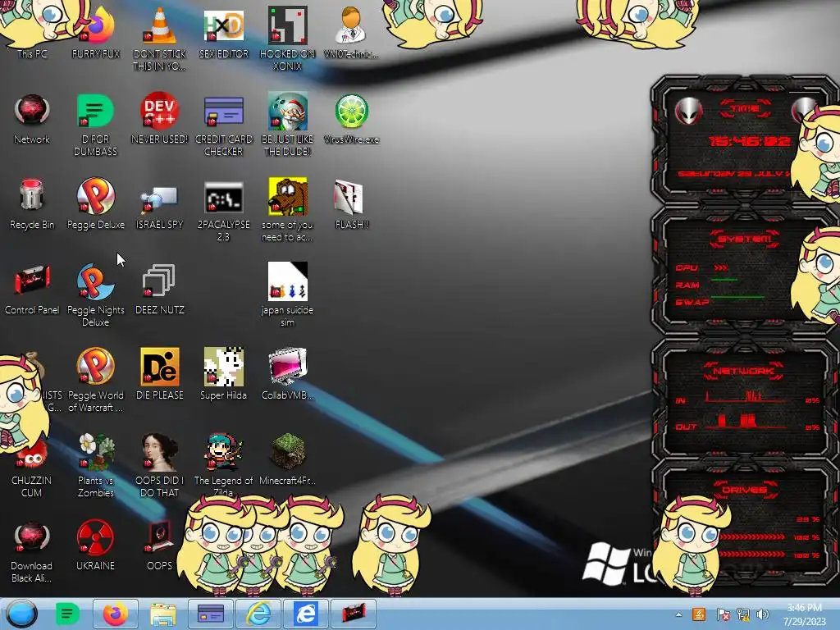Click the RAM usage bar in gadget
840x630 pixels.
click(724, 281)
